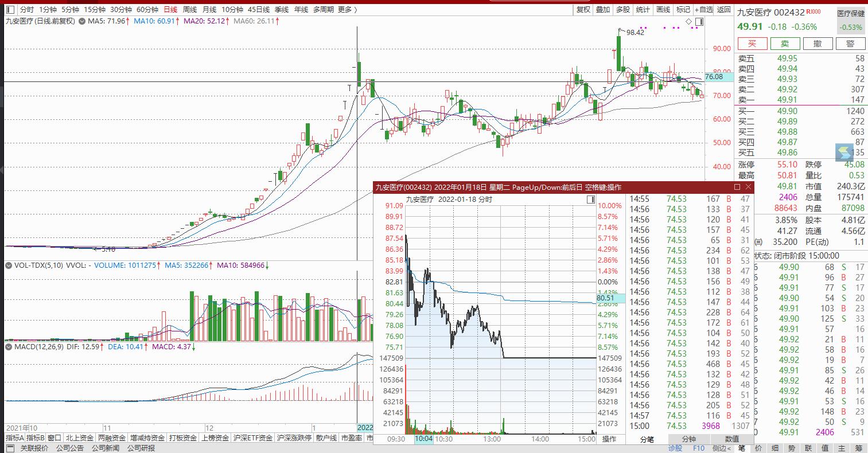Select the 10分钟 period

pos(232,10)
